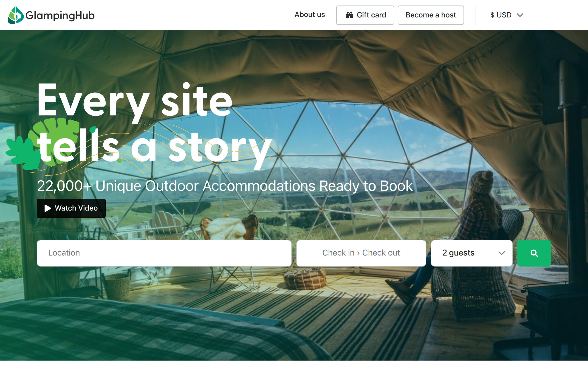588x367 pixels.
Task: Click into the Location search field
Action: (x=164, y=253)
